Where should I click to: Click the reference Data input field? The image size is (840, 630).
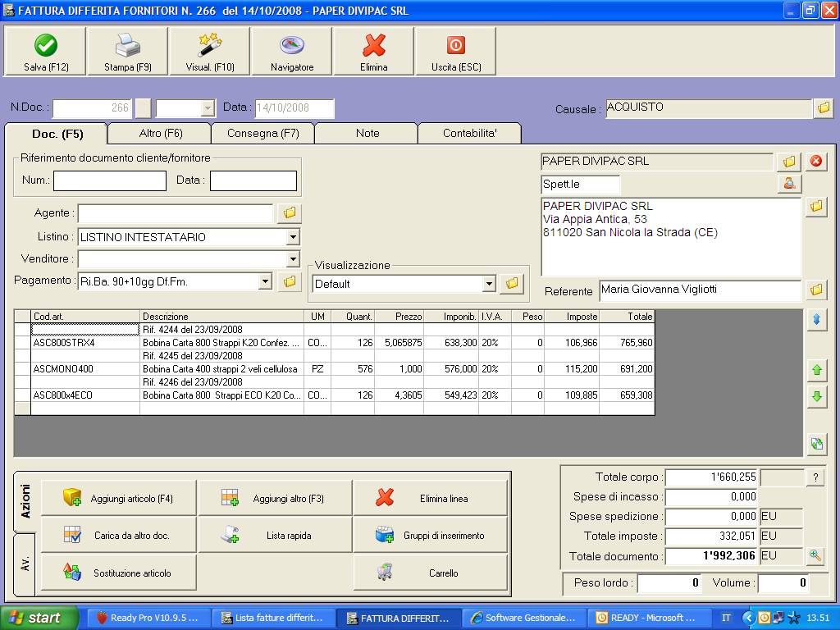253,180
